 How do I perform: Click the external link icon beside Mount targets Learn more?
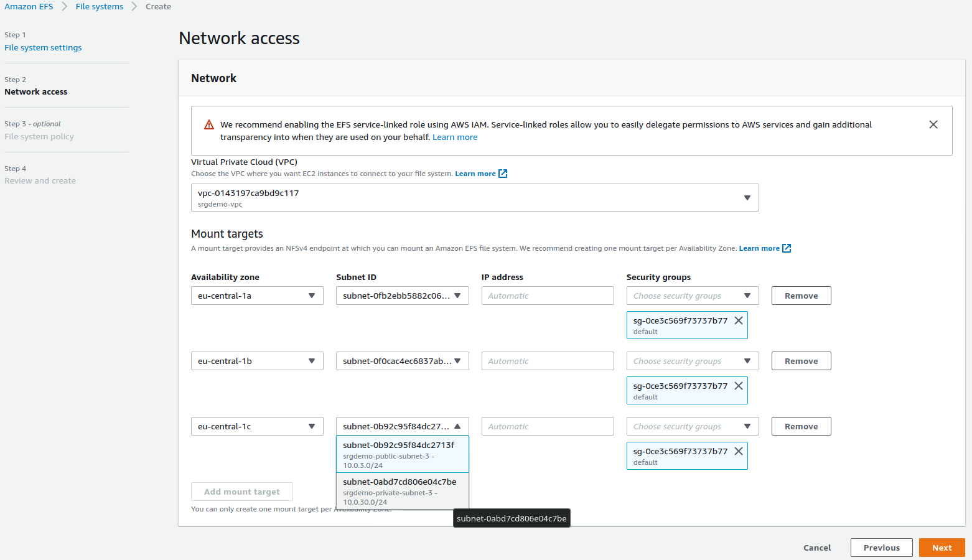coord(787,248)
